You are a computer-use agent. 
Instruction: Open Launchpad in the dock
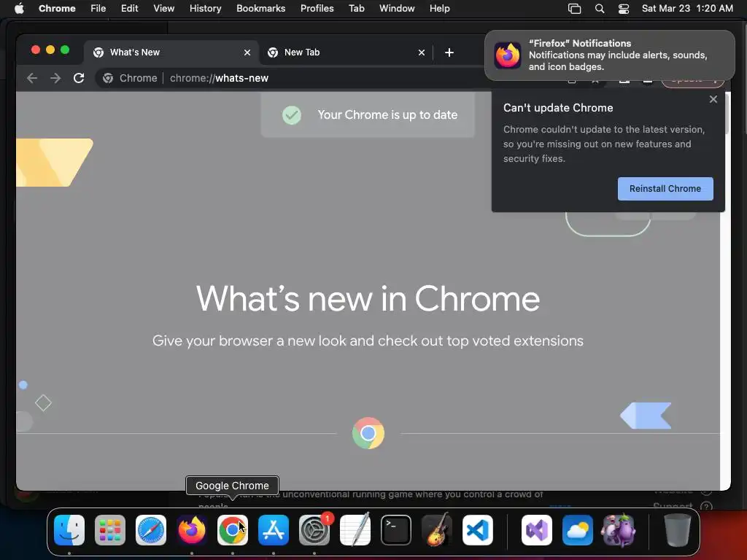coord(110,530)
